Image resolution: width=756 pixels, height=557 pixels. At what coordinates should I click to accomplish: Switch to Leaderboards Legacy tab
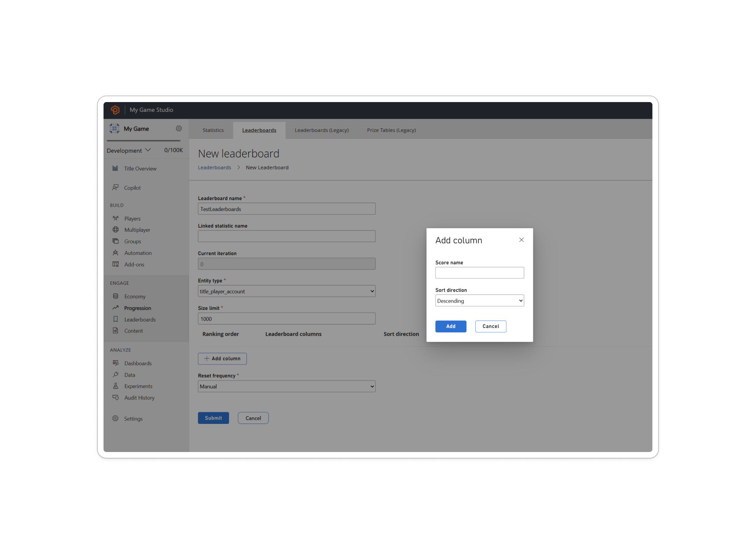click(322, 130)
